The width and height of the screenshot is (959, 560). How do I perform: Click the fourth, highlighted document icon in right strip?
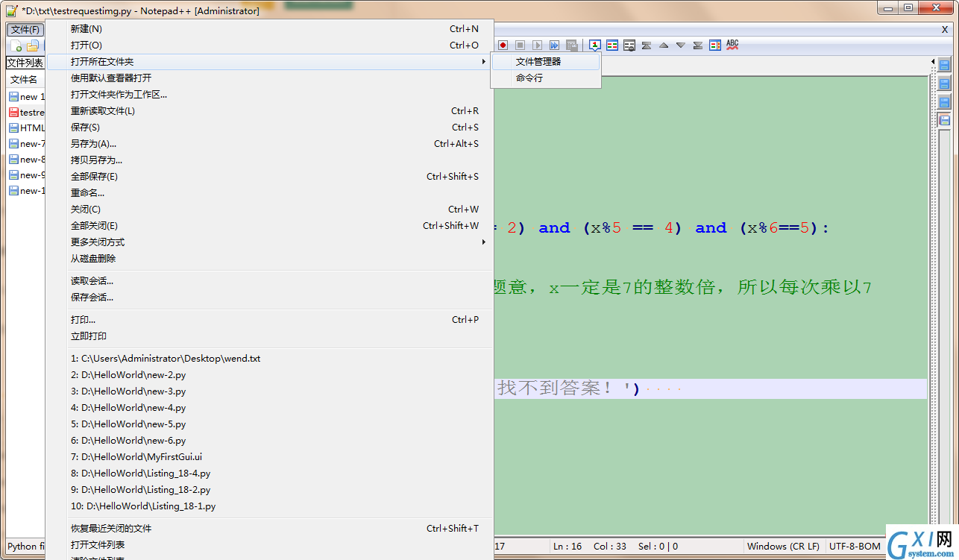coord(944,120)
